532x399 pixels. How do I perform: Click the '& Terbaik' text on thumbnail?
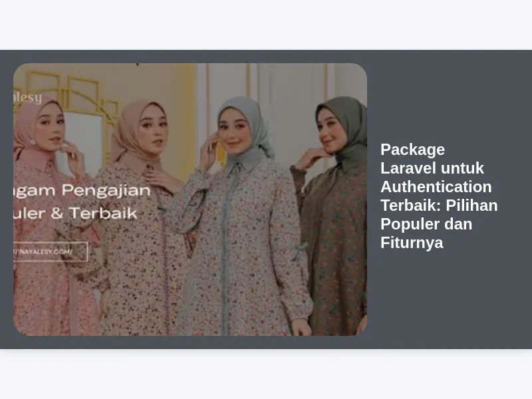click(94, 213)
